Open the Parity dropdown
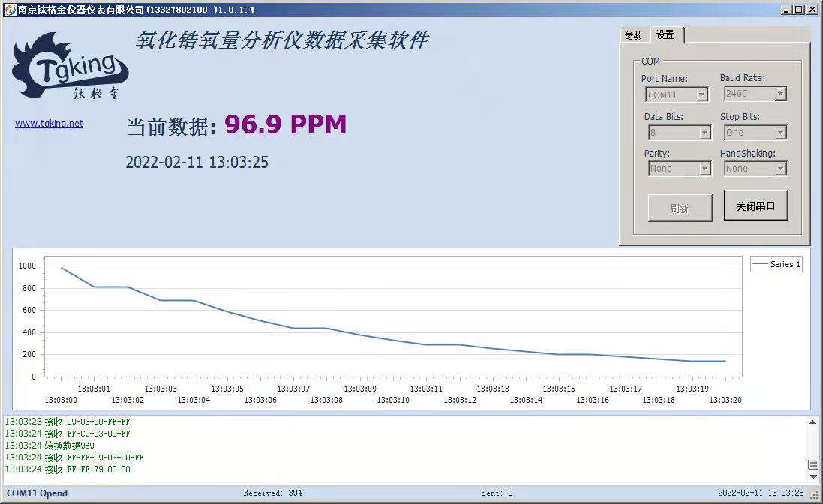 704,169
